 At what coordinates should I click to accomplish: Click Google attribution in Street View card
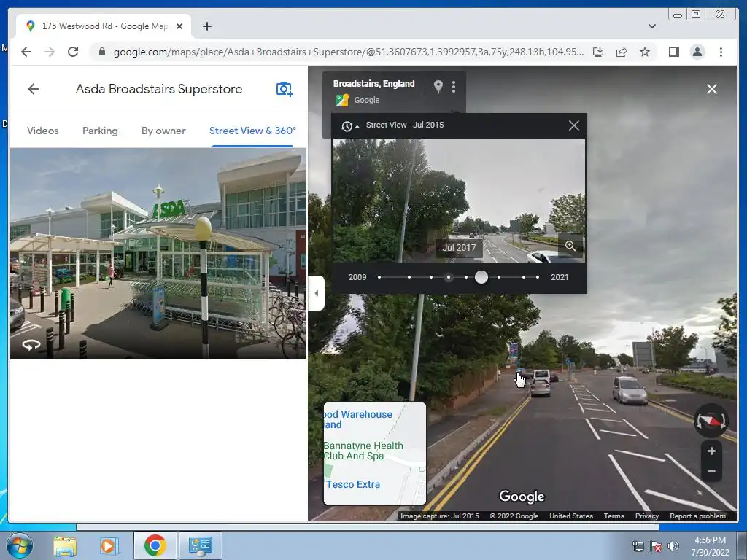coord(366,100)
